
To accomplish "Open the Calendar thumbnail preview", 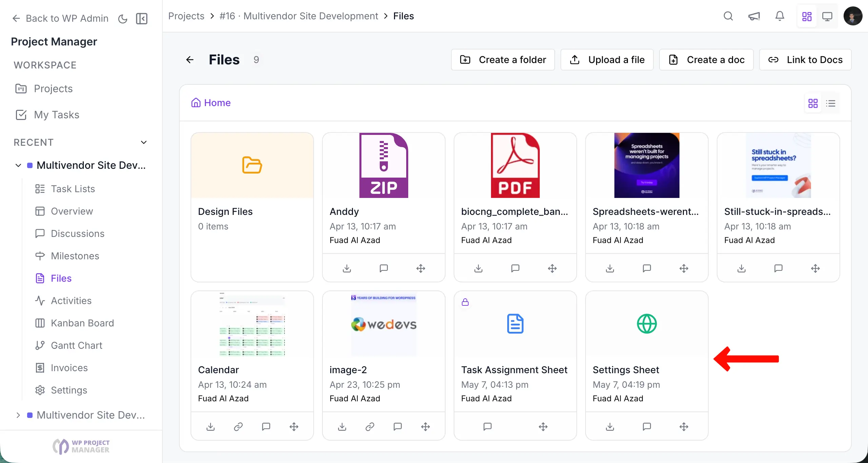I will [x=252, y=324].
